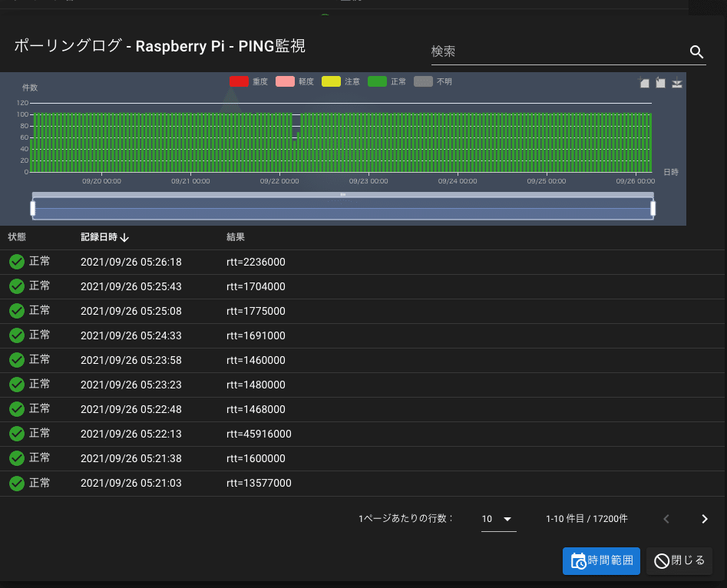Click the green check icon of the 05:24:33 row
Image resolution: width=727 pixels, height=588 pixels.
(17, 335)
